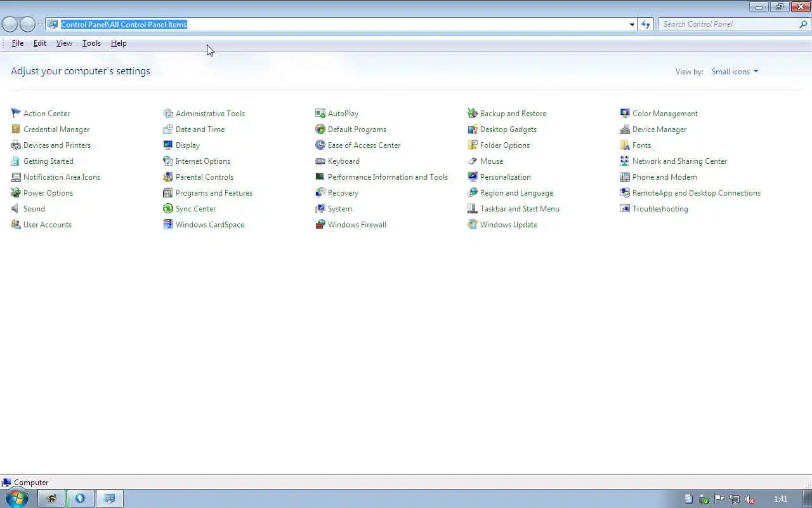Click the Date and Time icon

pos(168,130)
